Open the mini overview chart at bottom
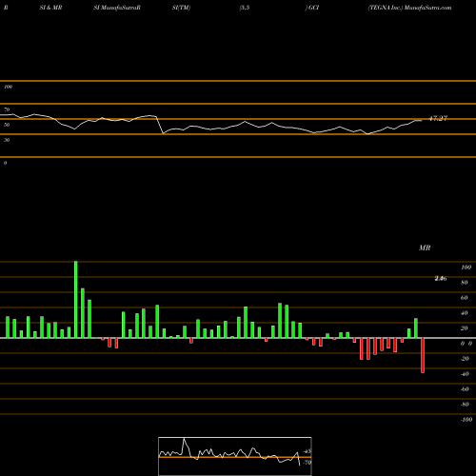This screenshot has width=476, height=476. 235,456
